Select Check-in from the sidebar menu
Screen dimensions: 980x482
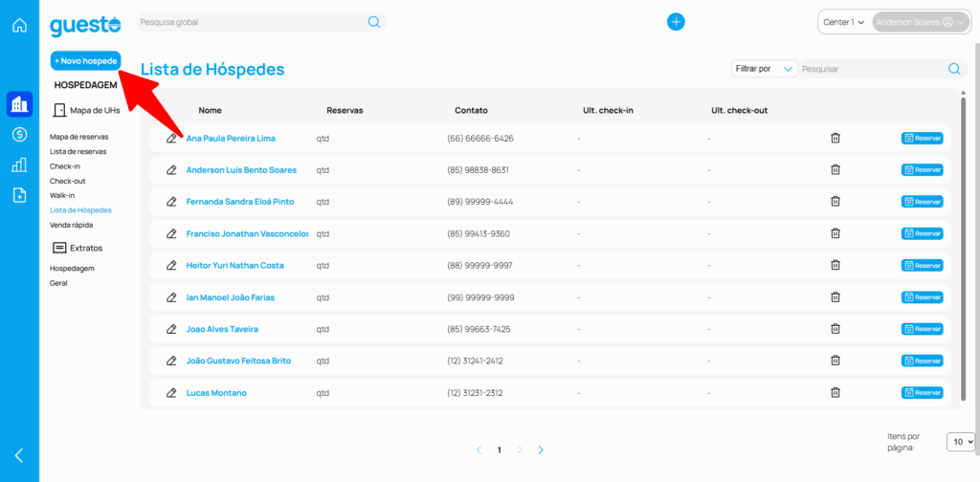pyautogui.click(x=65, y=166)
